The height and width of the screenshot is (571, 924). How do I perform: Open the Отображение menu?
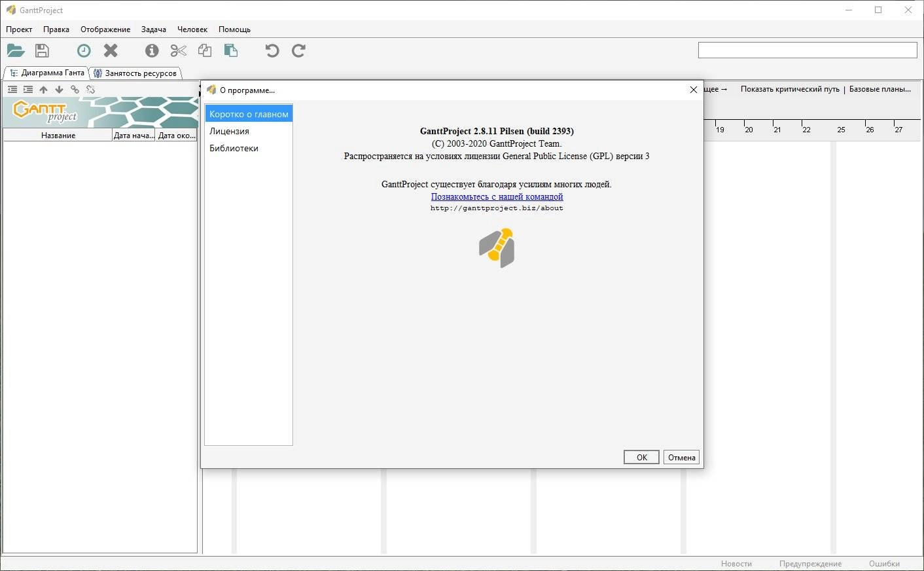coord(105,29)
